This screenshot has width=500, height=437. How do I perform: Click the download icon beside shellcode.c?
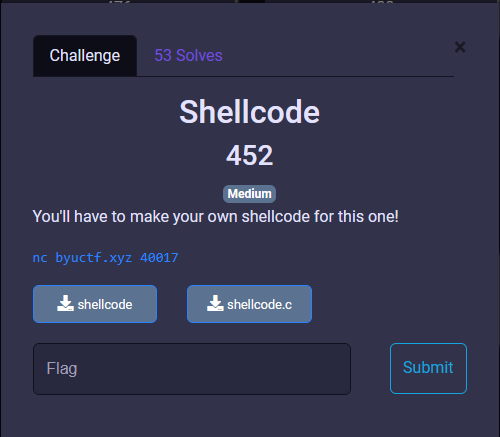(215, 303)
